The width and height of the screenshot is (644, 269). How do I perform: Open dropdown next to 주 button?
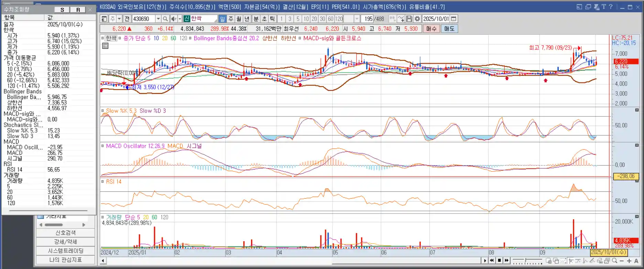pos(119,19)
